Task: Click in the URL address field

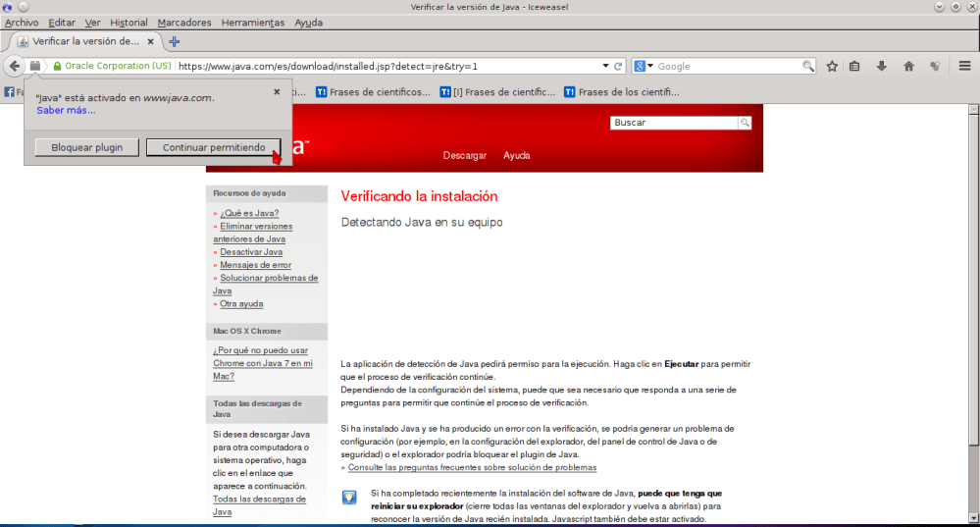Action: pos(387,67)
